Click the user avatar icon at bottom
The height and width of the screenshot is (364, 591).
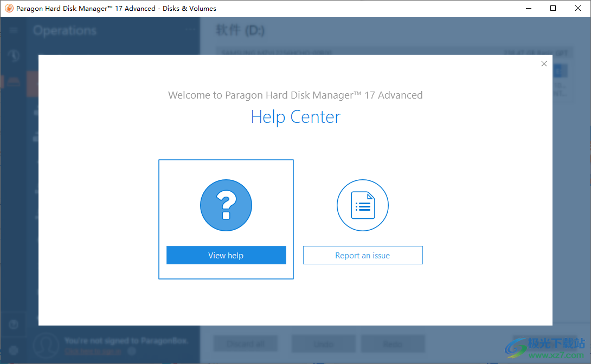[x=46, y=345]
